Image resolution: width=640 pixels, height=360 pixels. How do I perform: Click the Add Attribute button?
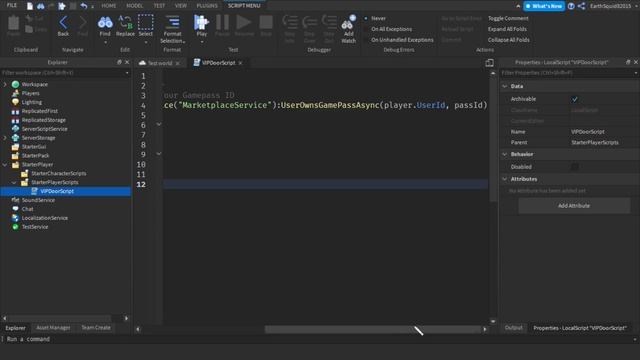pos(574,206)
